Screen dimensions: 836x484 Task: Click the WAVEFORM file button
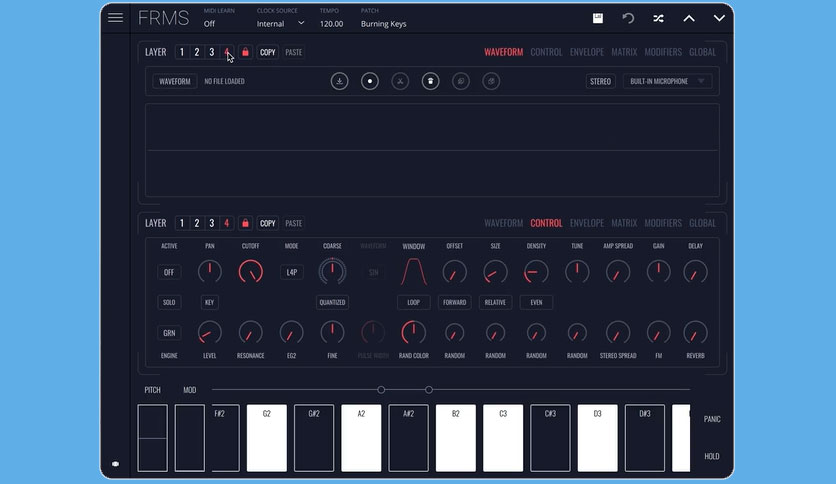(175, 81)
